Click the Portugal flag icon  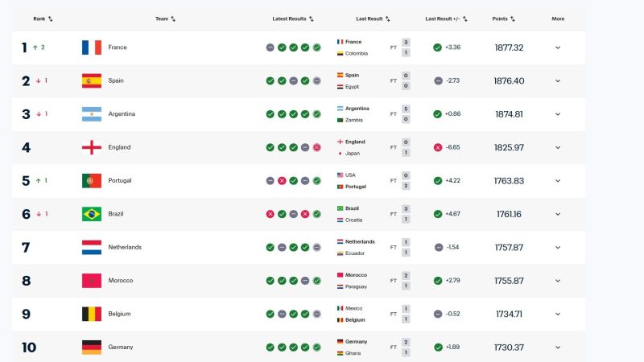(x=92, y=181)
